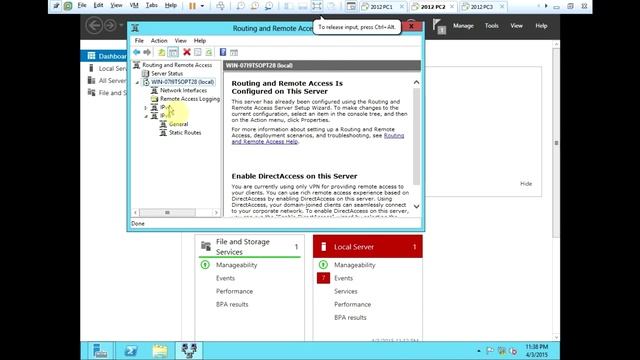Click the details pane scroll-up arrow

tap(416, 82)
